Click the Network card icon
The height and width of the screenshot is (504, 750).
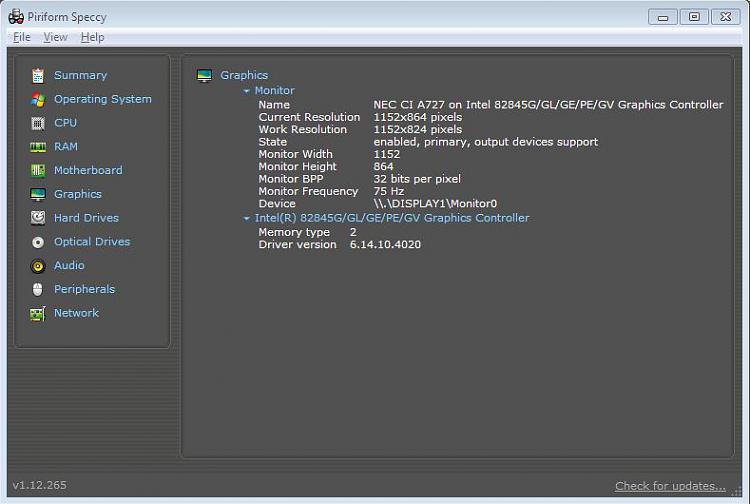38,314
